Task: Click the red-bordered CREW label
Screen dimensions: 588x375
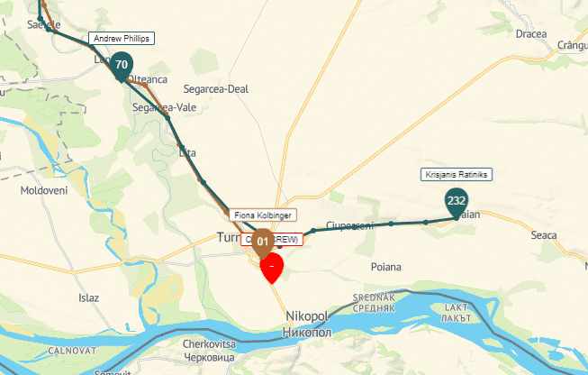Action: click(272, 240)
